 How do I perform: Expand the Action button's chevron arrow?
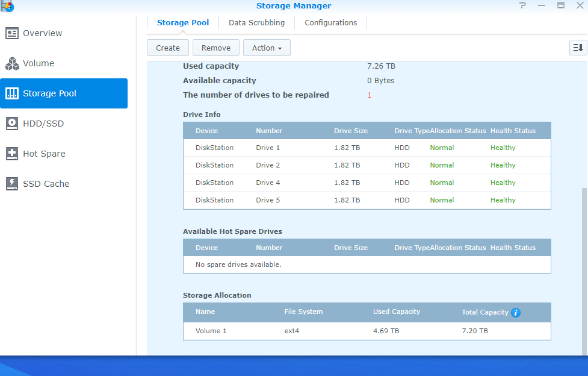[280, 48]
